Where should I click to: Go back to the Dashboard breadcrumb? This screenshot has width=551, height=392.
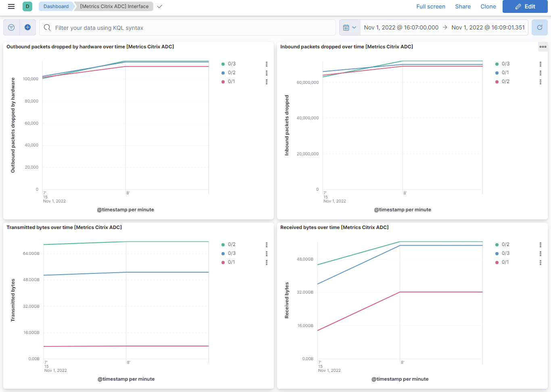click(x=56, y=6)
